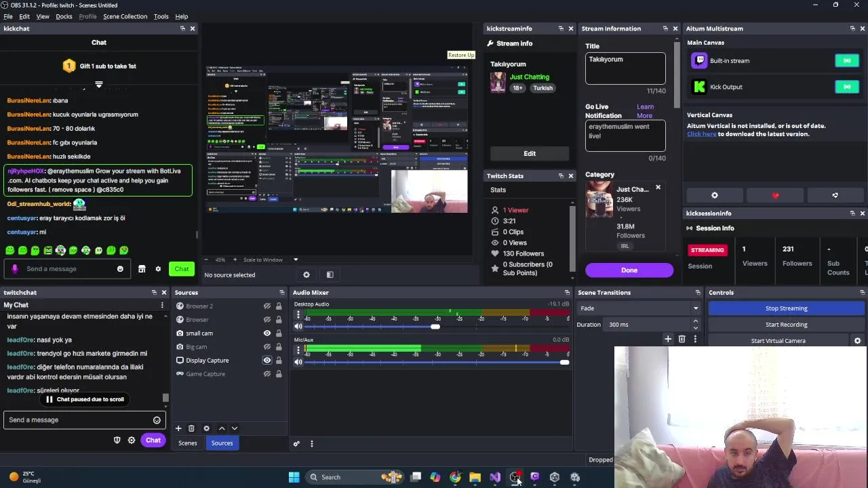This screenshot has width=868, height=488.
Task: Switch to the Scenes tab
Action: coord(188,443)
